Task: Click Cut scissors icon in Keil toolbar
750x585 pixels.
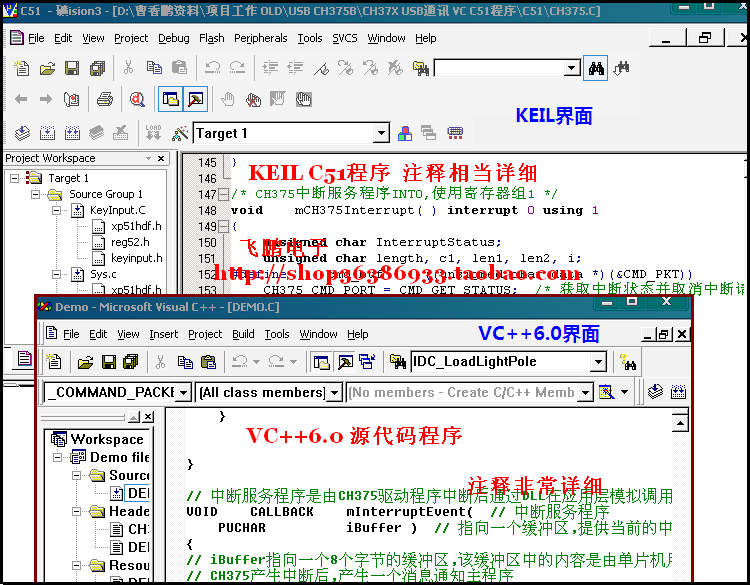Action: pyautogui.click(x=128, y=68)
